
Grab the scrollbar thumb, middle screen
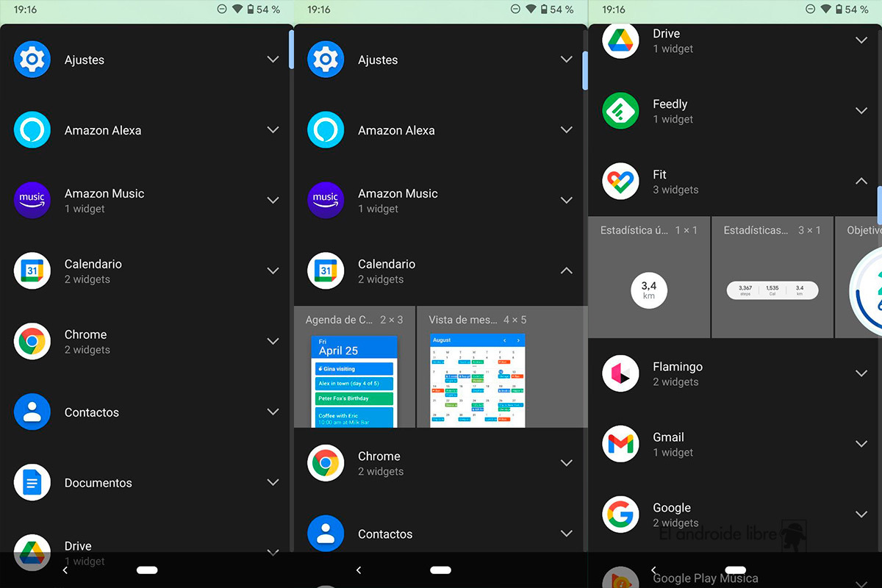pos(585,71)
